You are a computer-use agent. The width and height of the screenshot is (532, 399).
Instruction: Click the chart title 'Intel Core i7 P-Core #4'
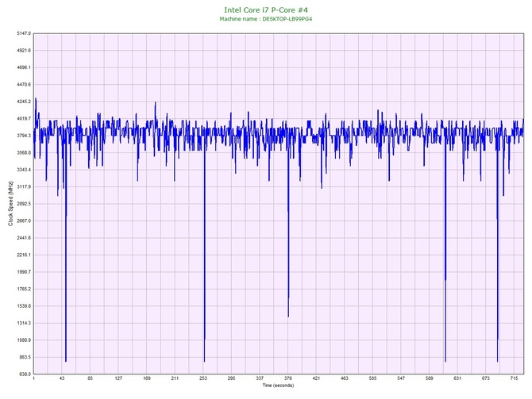point(266,10)
